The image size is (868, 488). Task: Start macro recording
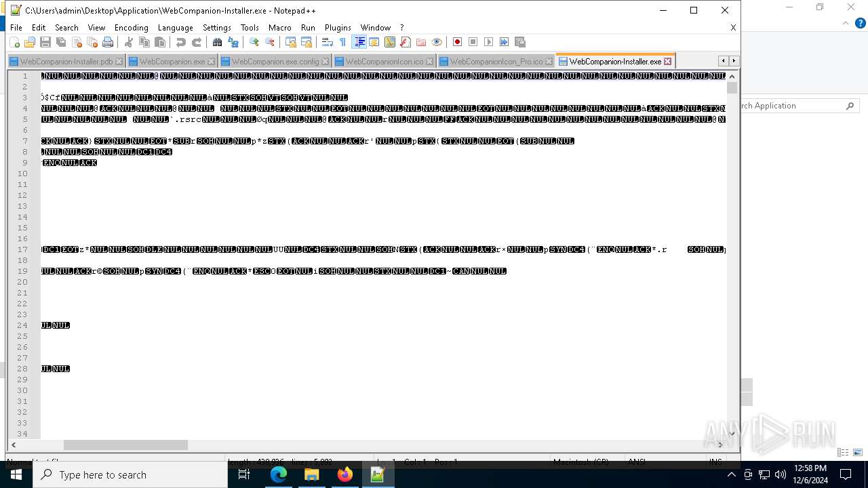[x=458, y=42]
